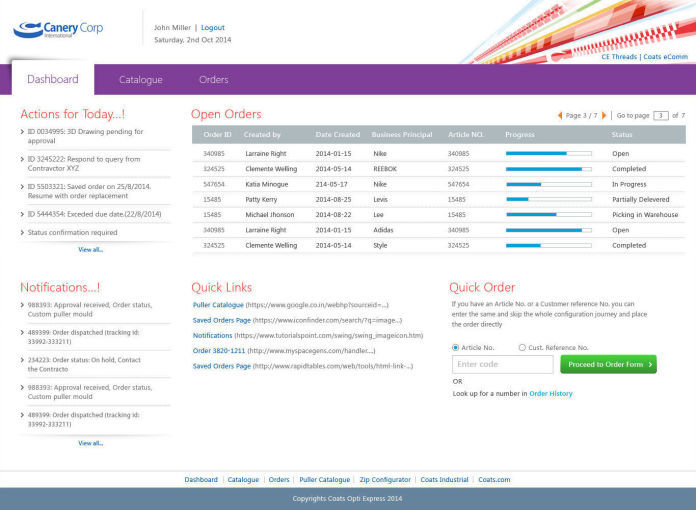Go to previous page arrow in Open Orders
The image size is (696, 510).
[x=560, y=115]
